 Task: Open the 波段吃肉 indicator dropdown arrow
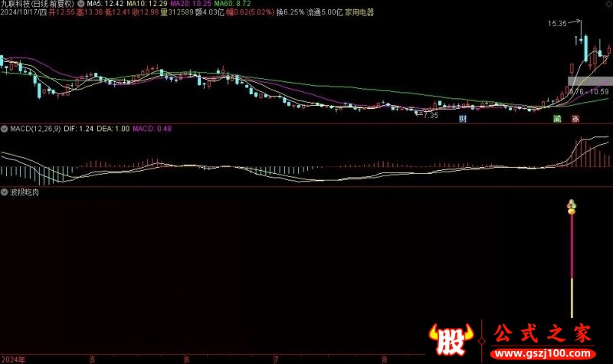(x=5, y=192)
